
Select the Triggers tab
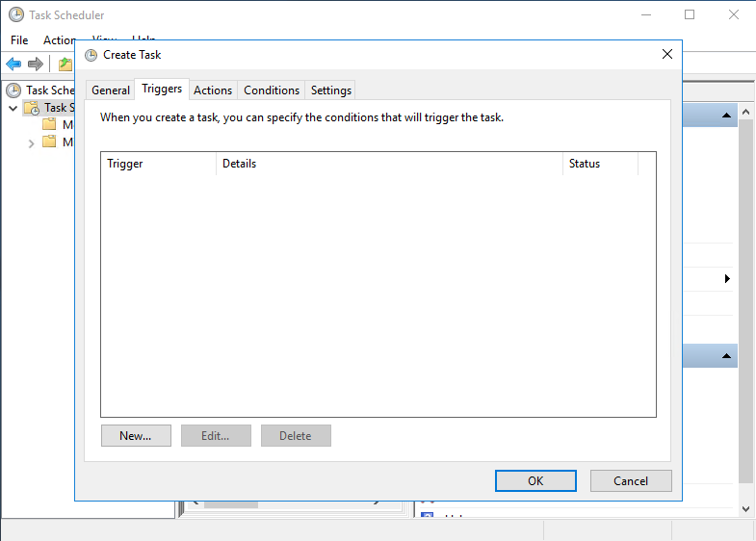point(162,89)
